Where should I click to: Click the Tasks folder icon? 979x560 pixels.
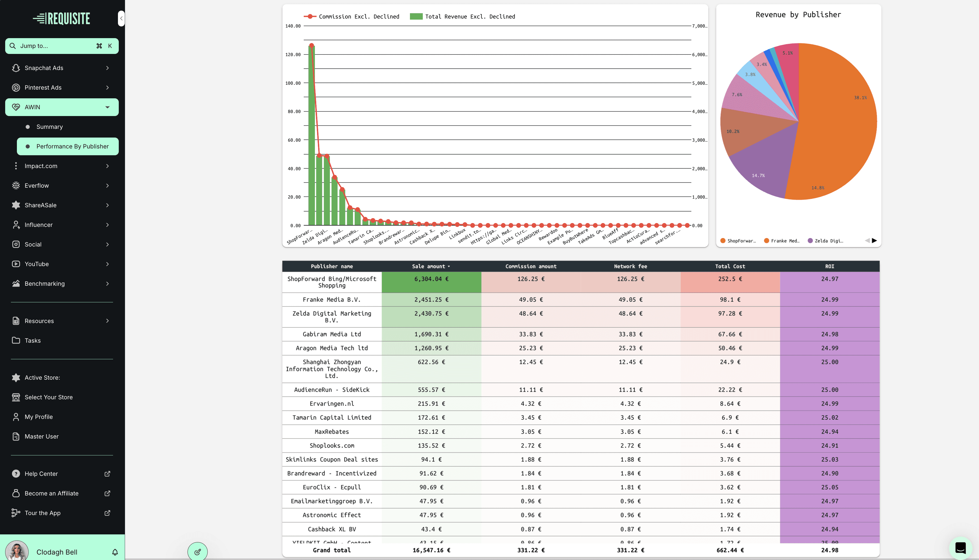[x=16, y=340]
